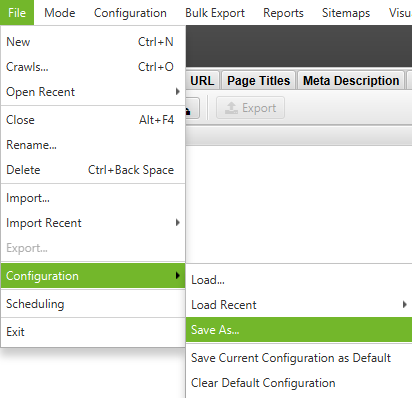
Task: Select Rename... menu entry
Action: pos(93,145)
